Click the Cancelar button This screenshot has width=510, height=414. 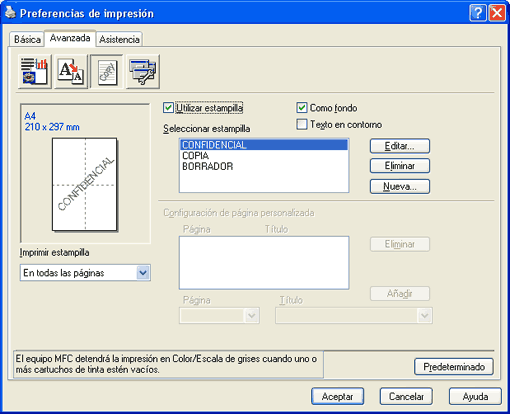click(406, 396)
